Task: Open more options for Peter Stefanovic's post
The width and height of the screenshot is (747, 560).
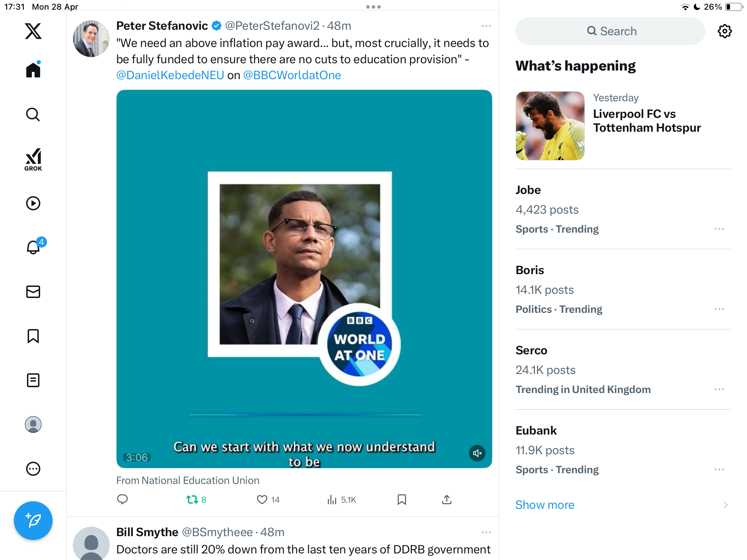Action: pos(486,26)
